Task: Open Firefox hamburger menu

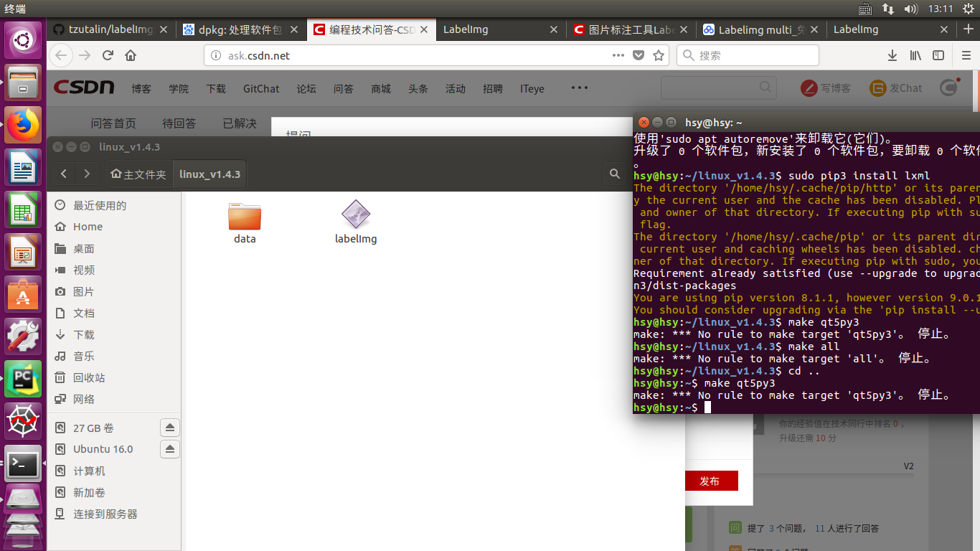Action: tap(966, 55)
